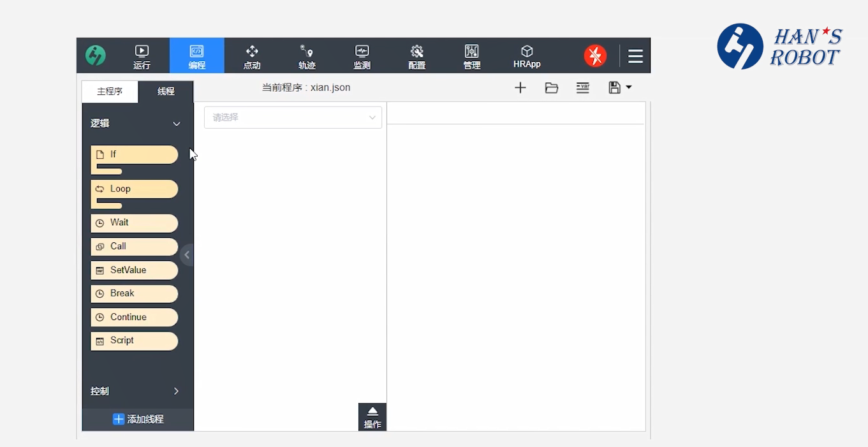
Task: Open program with the folder icon
Action: (552, 88)
